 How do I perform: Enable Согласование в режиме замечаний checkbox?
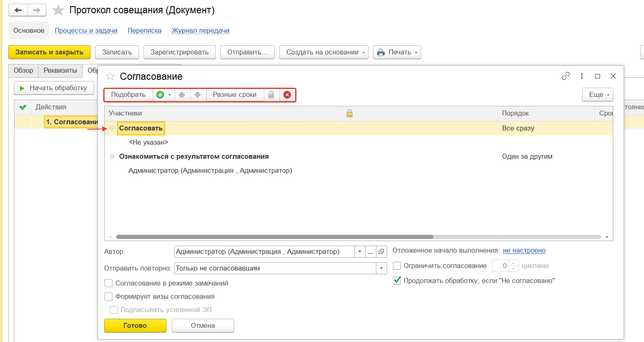(109, 283)
